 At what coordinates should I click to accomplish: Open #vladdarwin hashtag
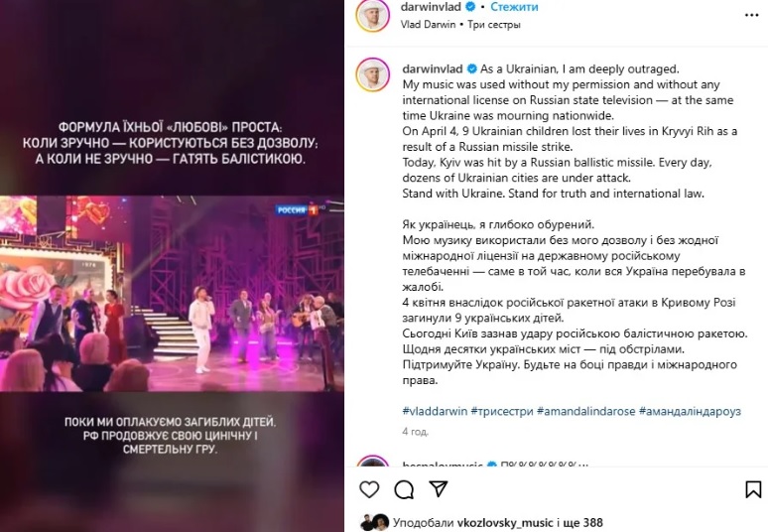(435, 411)
